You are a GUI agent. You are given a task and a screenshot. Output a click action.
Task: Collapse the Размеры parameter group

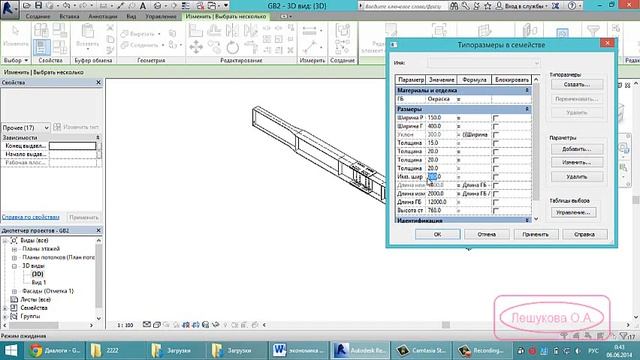pyautogui.click(x=527, y=109)
